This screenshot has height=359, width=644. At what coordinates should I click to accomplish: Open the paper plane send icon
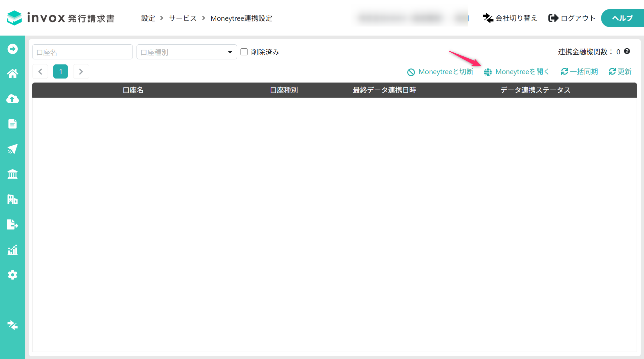click(x=13, y=149)
